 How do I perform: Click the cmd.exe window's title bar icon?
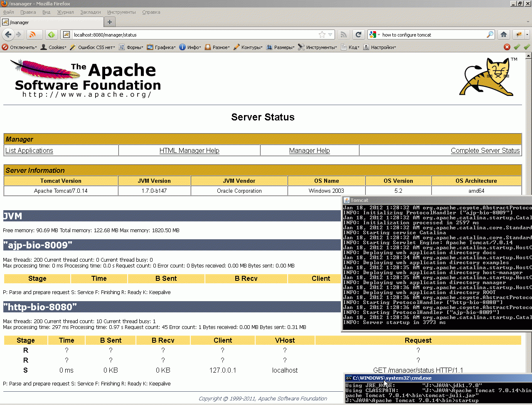(349, 378)
